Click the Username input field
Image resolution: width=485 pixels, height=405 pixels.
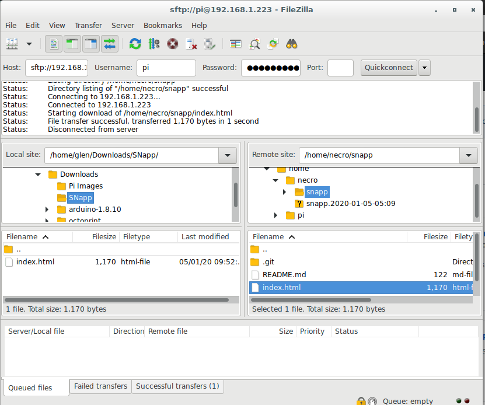(166, 68)
